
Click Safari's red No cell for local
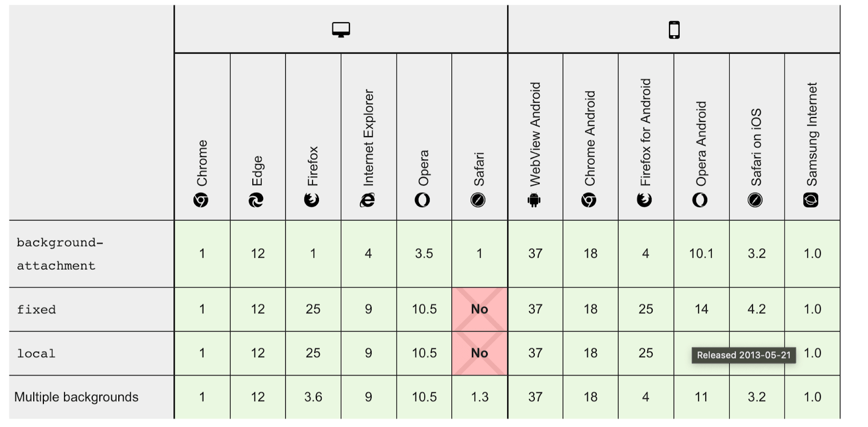pyautogui.click(x=480, y=353)
